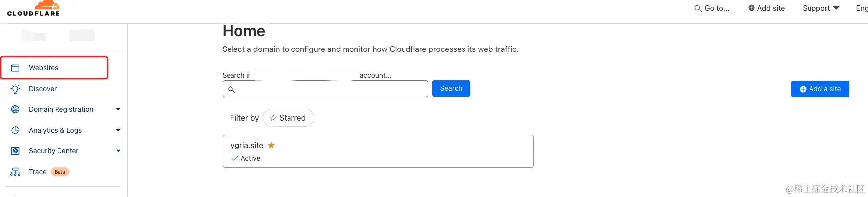
Task: Click the Cloudflare logo
Action: pyautogui.click(x=34, y=8)
